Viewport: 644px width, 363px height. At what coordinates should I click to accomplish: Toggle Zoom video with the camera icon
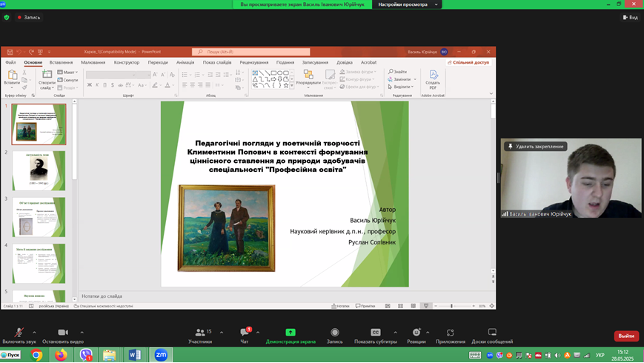[x=63, y=332]
